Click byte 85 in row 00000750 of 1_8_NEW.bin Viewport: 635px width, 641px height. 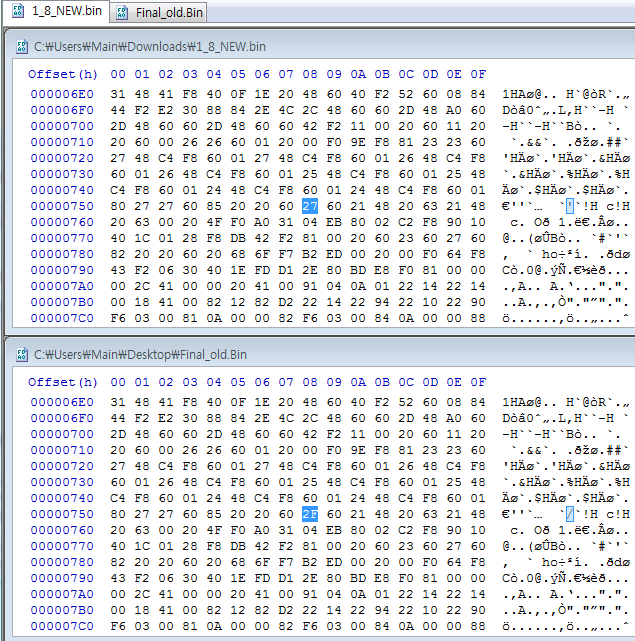214,206
